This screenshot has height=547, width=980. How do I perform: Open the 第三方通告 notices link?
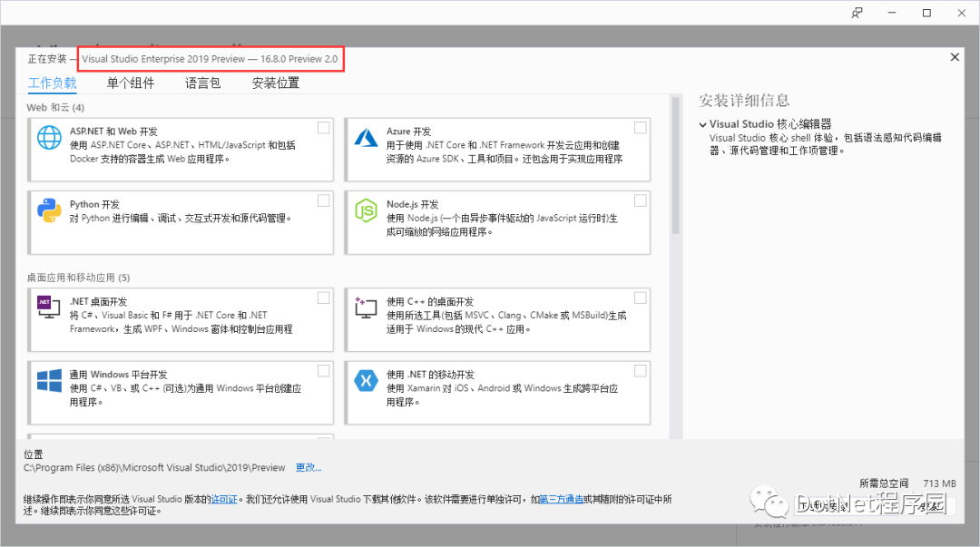tap(562, 499)
